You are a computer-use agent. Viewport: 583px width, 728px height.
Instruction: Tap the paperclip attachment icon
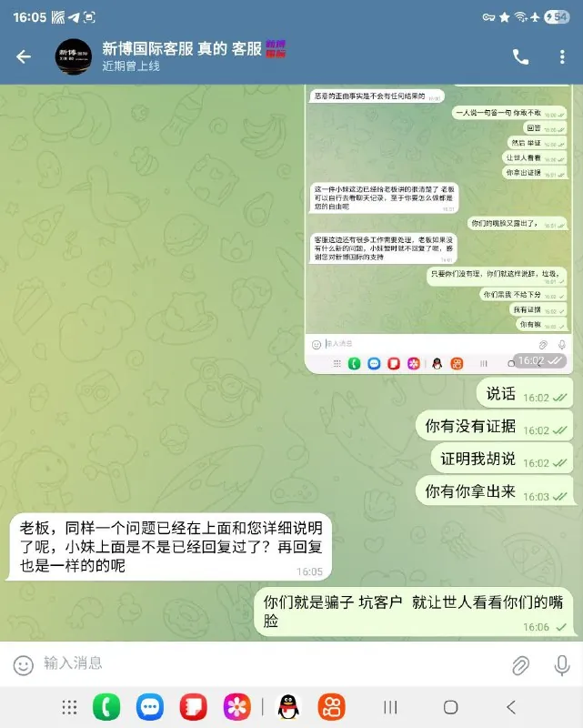point(521,665)
